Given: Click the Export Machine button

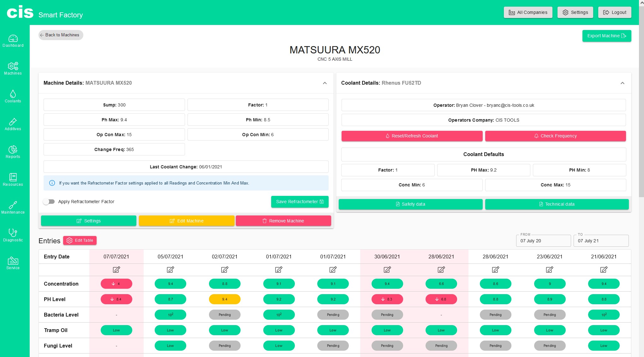Looking at the screenshot, I should point(606,36).
